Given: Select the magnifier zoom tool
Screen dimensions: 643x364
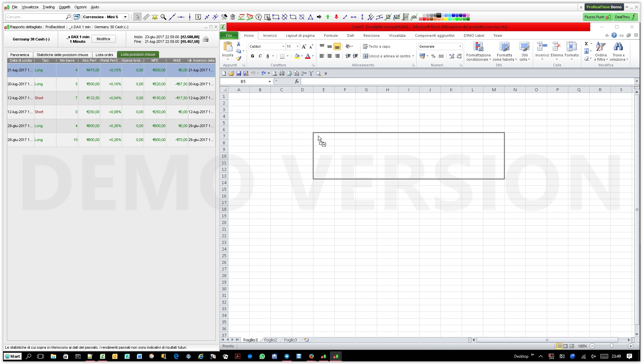Looking at the screenshot, I should point(163,17).
